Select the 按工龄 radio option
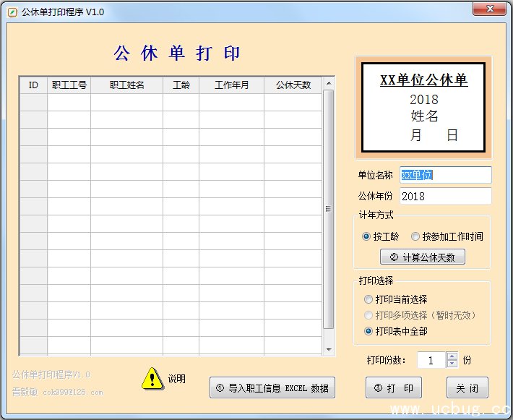The height and width of the screenshot is (420, 513). click(x=366, y=236)
